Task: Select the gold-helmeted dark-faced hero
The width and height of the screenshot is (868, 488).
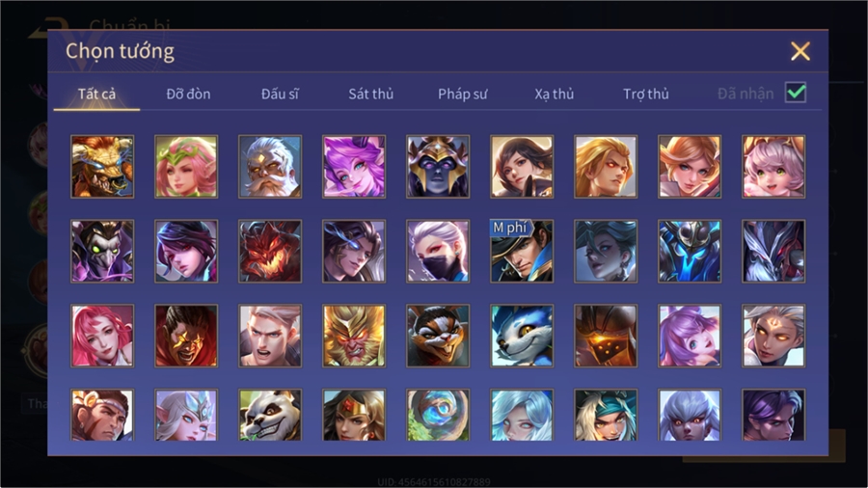Action: (438, 167)
